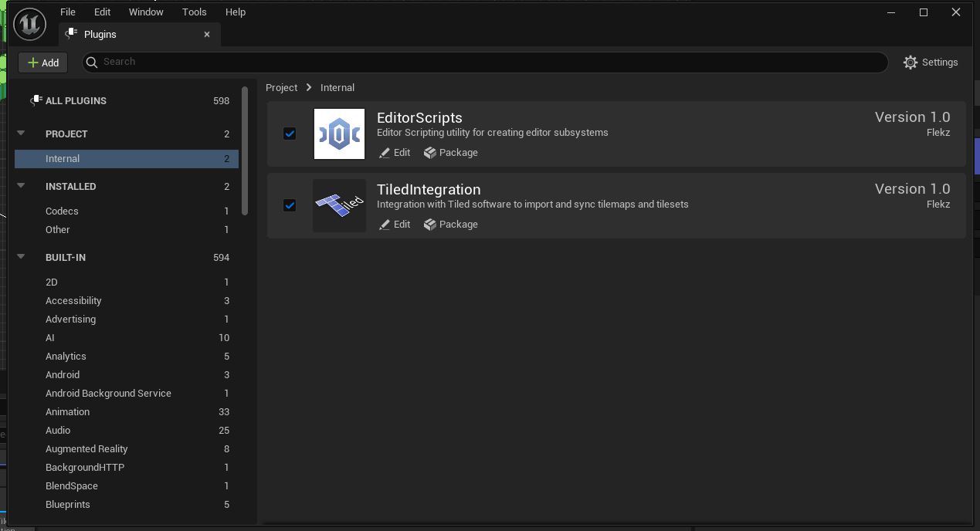Select the Audio category

pyautogui.click(x=127, y=430)
